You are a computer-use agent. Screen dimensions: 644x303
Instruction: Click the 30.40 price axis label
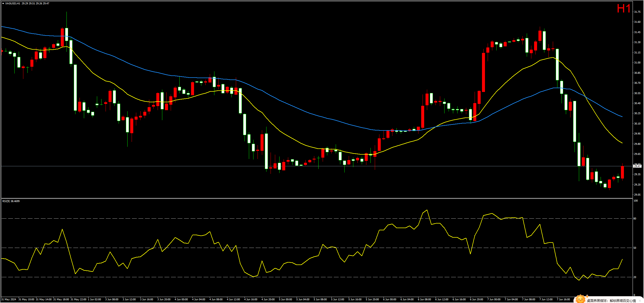(x=637, y=103)
